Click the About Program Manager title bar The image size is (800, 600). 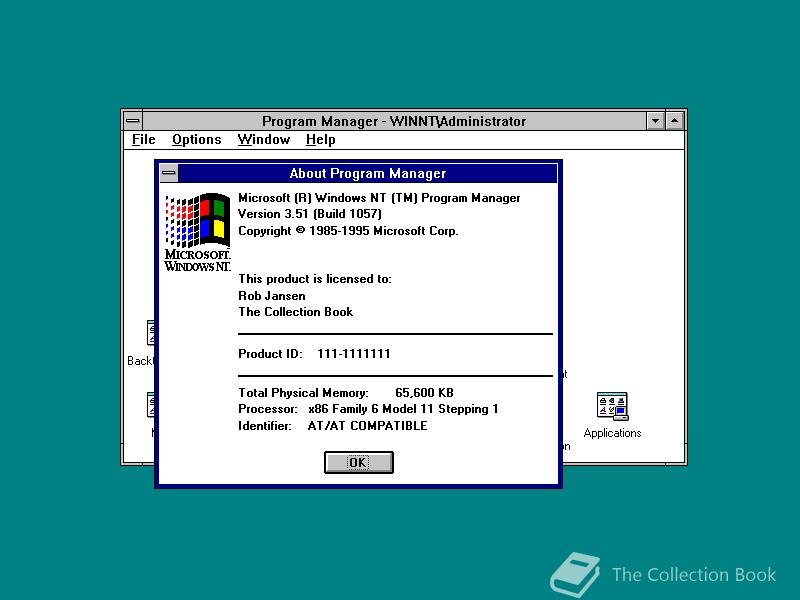(x=367, y=173)
